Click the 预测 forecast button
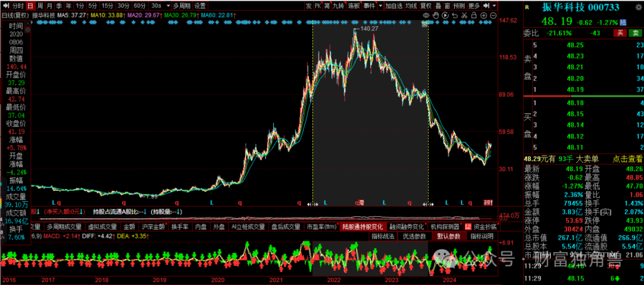 point(459,6)
